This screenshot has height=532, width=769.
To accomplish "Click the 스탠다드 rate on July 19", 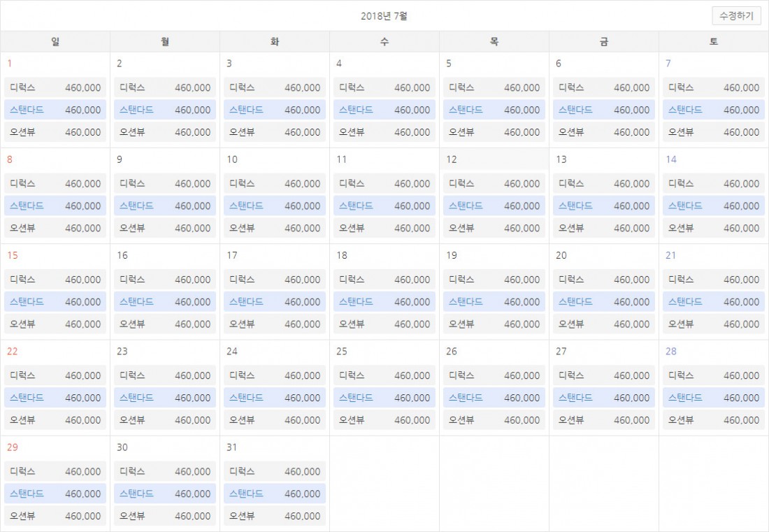I will (x=494, y=302).
